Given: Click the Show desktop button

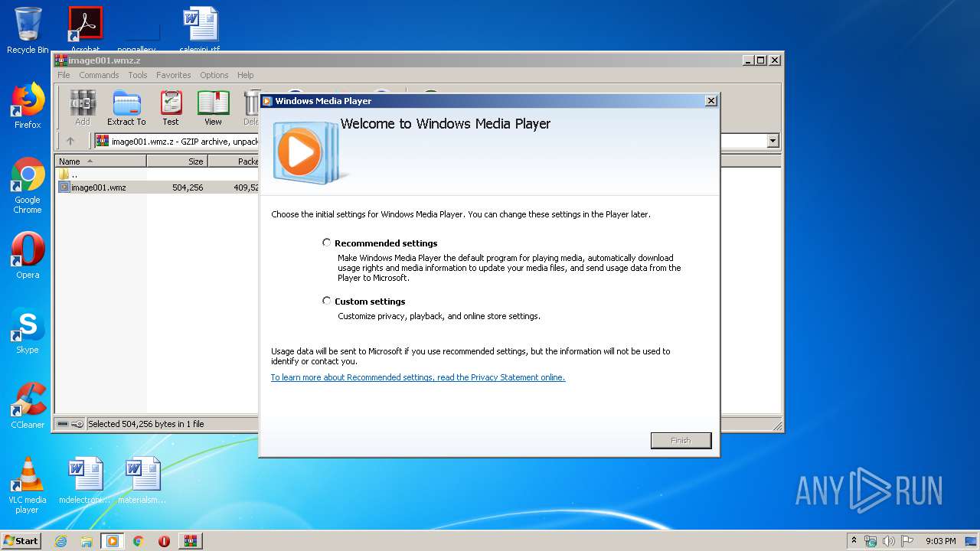Looking at the screenshot, I should (972, 541).
